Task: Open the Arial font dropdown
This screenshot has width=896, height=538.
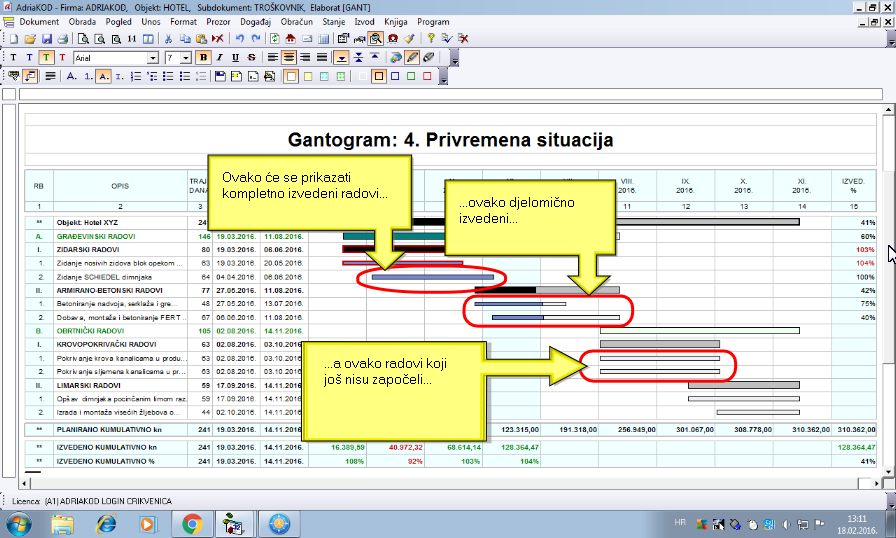Action: [x=153, y=58]
